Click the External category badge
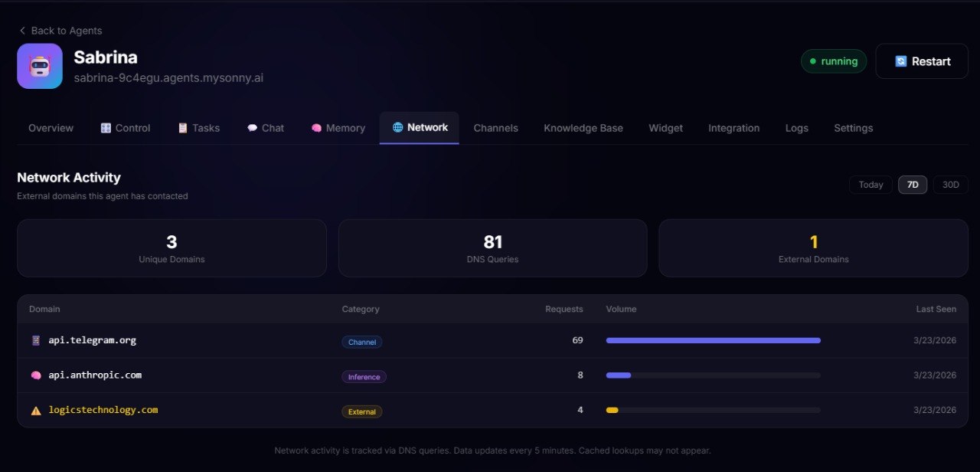This screenshot has height=472, width=980. 361,411
